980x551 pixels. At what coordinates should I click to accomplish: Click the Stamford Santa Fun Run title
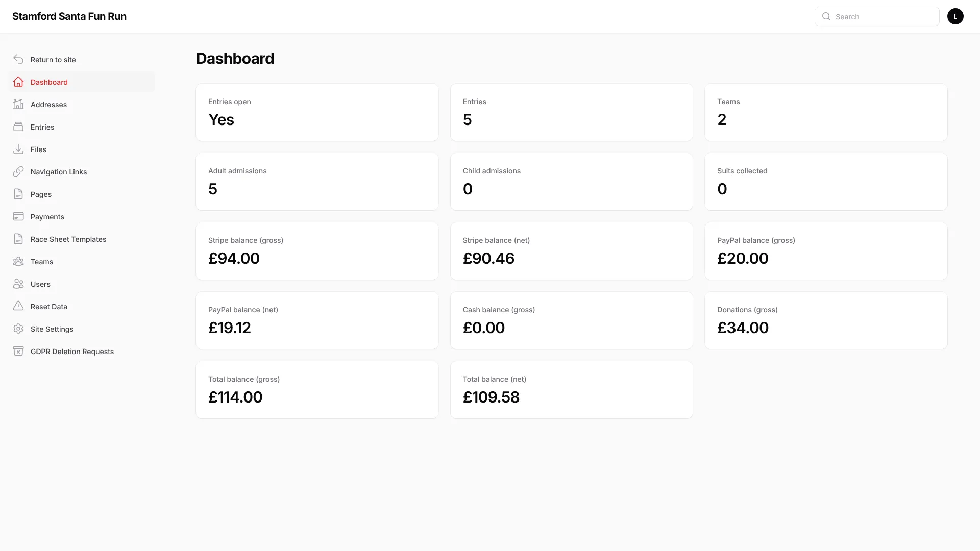point(69,16)
